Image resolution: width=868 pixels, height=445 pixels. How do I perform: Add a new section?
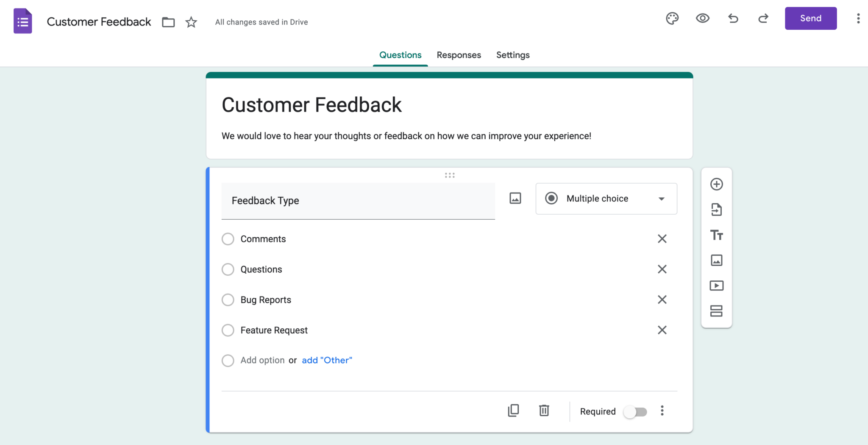717,311
